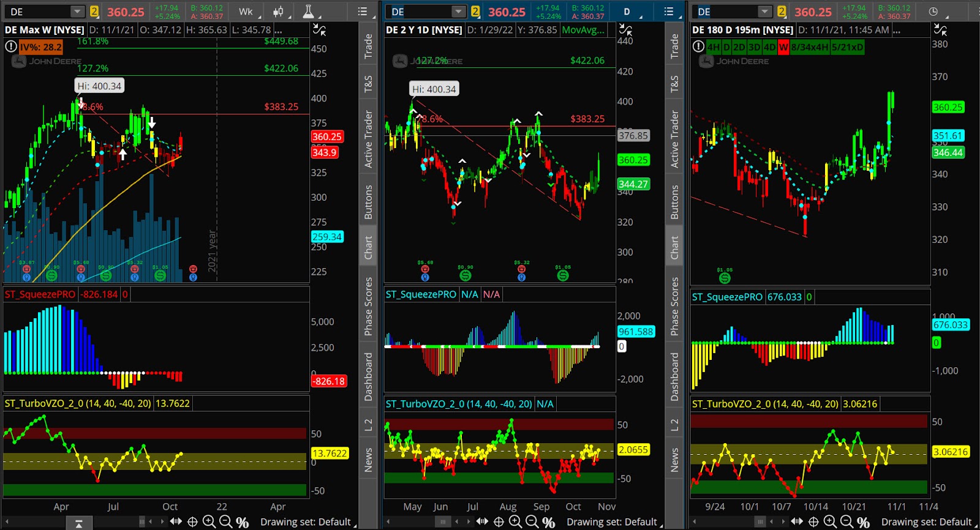This screenshot has width=980, height=530.
Task: Zoom out on the DE 2 Y 1D chart
Action: tap(532, 522)
